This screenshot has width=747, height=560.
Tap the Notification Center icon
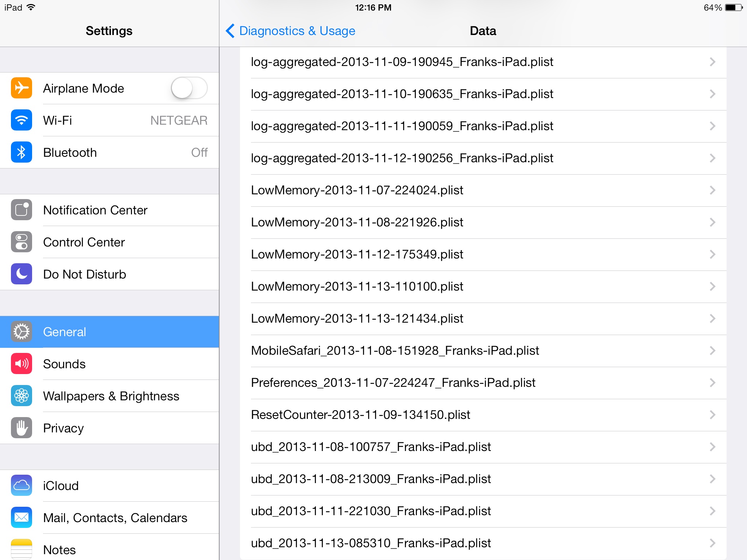click(x=22, y=210)
